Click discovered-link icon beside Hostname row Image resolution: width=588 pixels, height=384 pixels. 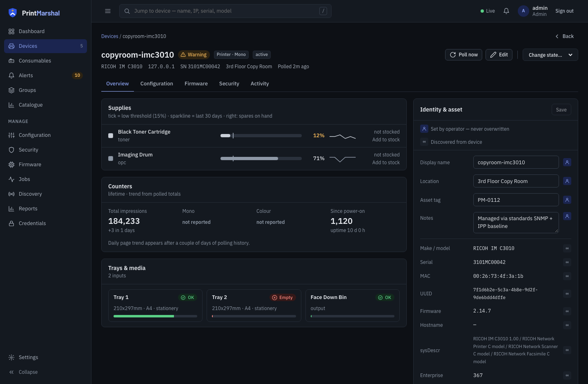(567, 325)
